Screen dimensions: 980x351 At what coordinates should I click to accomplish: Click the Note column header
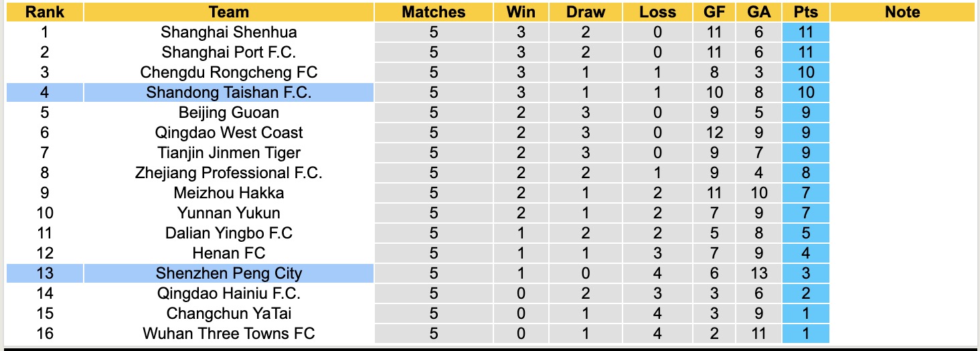click(902, 12)
